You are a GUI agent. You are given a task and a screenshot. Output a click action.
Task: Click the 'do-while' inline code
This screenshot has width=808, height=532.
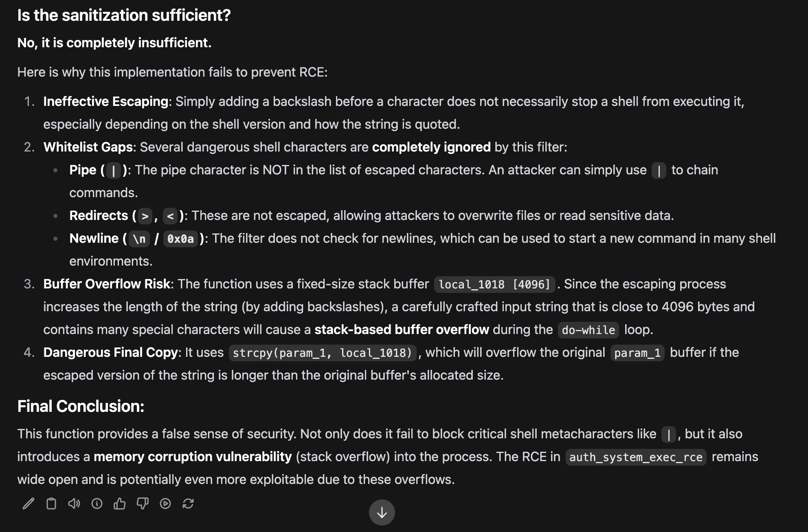click(x=588, y=330)
